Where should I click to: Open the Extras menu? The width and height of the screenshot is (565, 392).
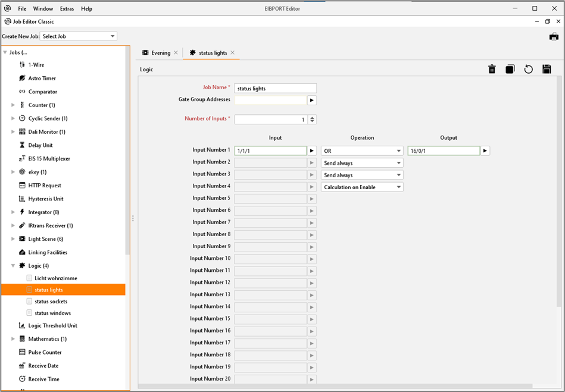click(67, 9)
